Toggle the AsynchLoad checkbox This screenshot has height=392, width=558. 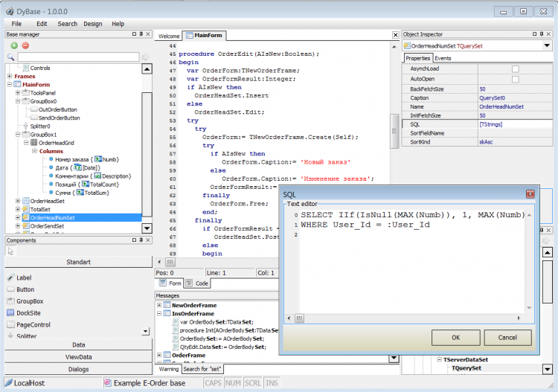pyautogui.click(x=515, y=68)
